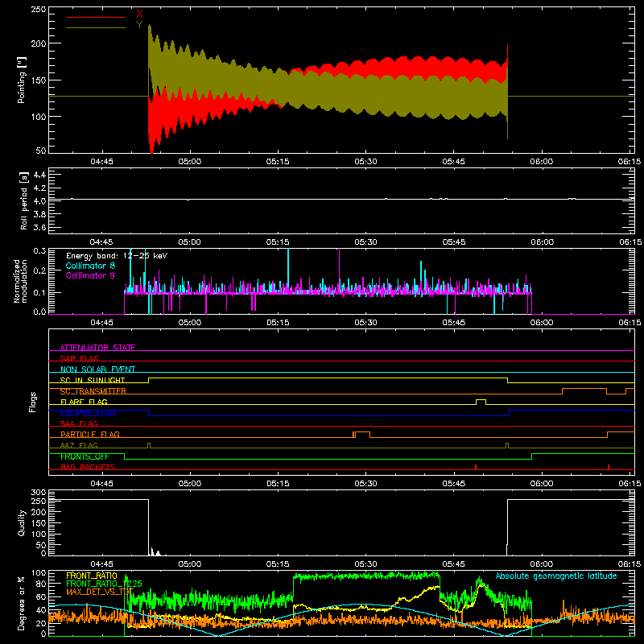Click the 80 tick label on Degrees axis

coord(41,584)
